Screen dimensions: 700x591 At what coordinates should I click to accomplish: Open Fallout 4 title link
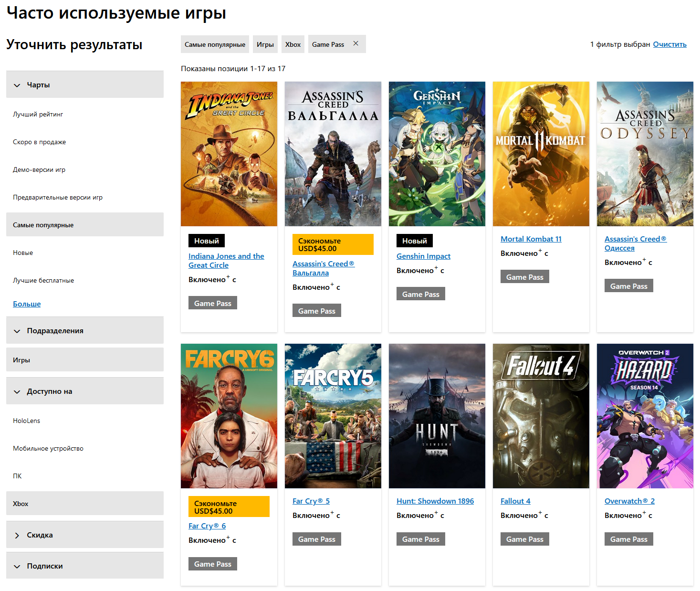(x=515, y=501)
